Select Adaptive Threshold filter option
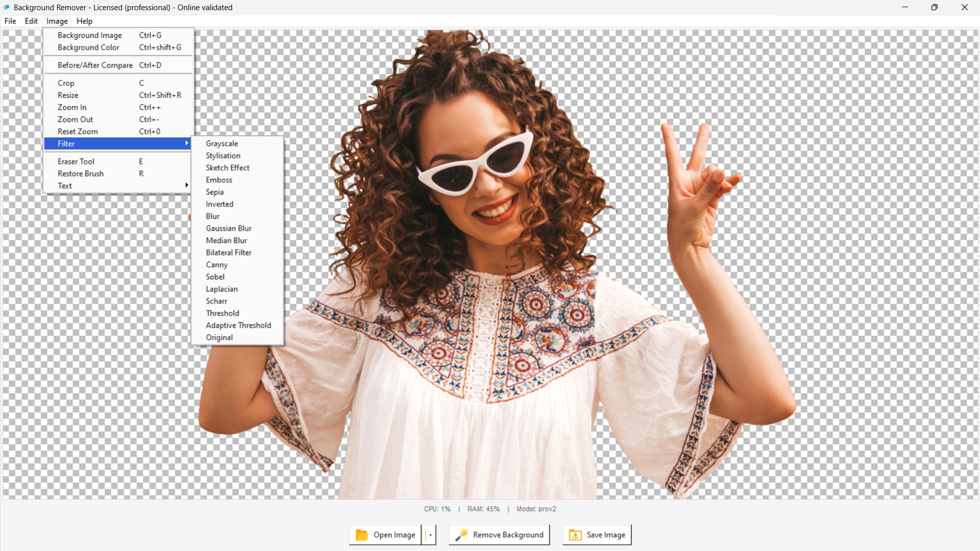This screenshot has width=980, height=551. [x=238, y=325]
